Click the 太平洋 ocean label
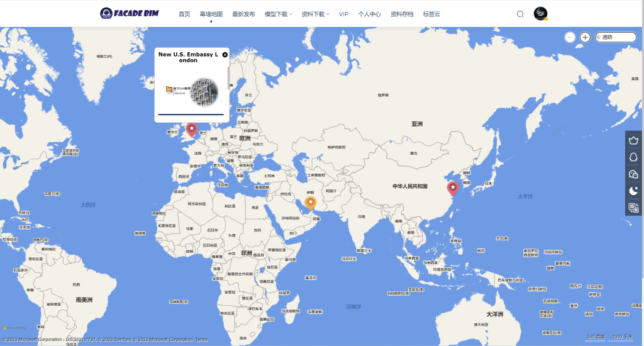The width and height of the screenshot is (644, 346). coord(525,196)
